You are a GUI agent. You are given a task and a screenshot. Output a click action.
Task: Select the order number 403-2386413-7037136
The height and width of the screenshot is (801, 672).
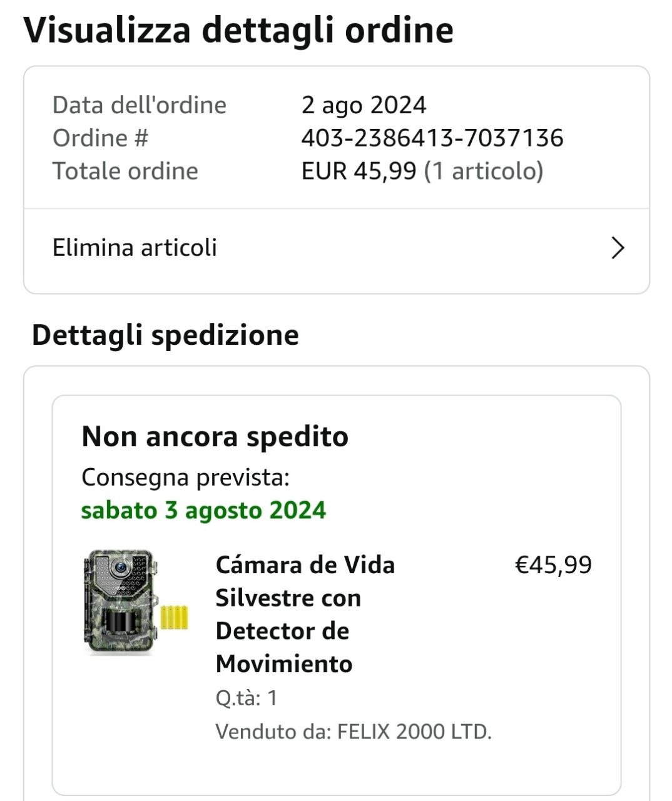point(432,138)
